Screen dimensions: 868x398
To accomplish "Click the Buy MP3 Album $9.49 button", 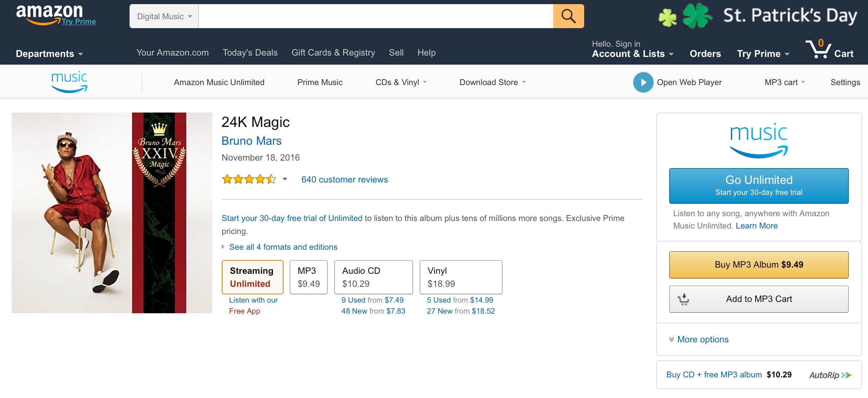I will tap(759, 265).
